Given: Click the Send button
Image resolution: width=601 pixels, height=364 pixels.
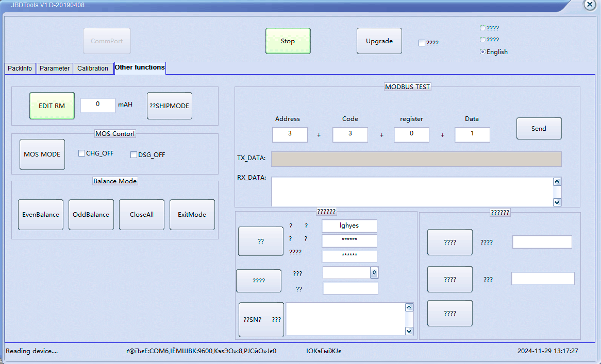Looking at the screenshot, I should click(x=539, y=128).
